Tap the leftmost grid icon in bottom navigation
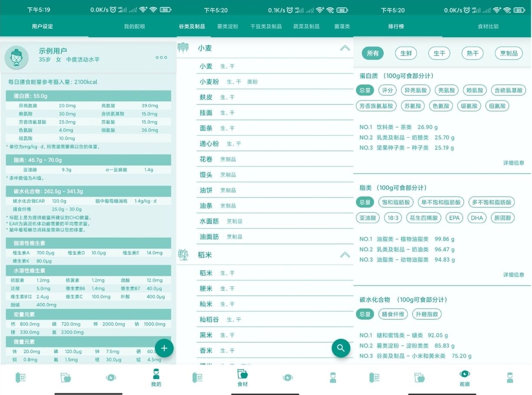 pyautogui.click(x=20, y=377)
